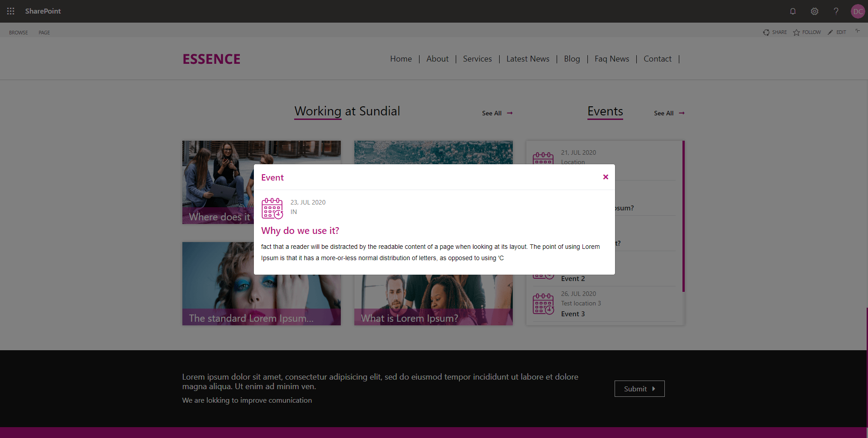Click the Working at Sundial heading
This screenshot has height=438, width=868.
tap(347, 111)
